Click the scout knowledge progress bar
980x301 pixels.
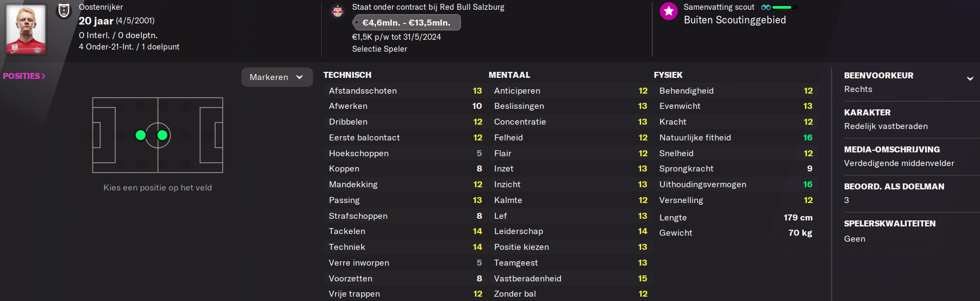(x=785, y=7)
